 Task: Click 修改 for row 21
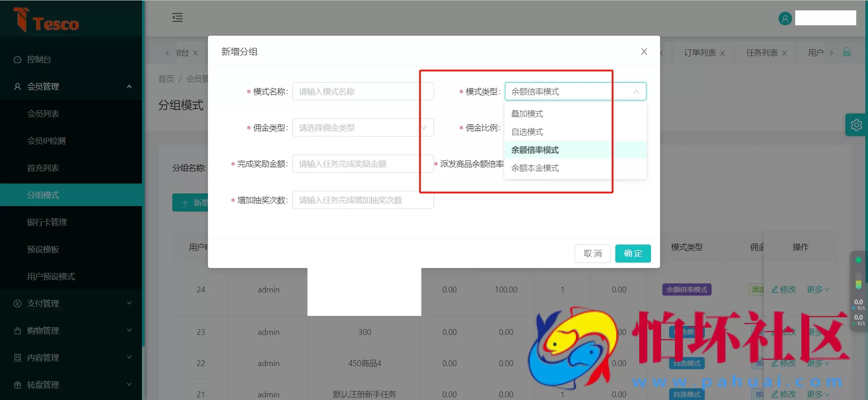(x=783, y=395)
